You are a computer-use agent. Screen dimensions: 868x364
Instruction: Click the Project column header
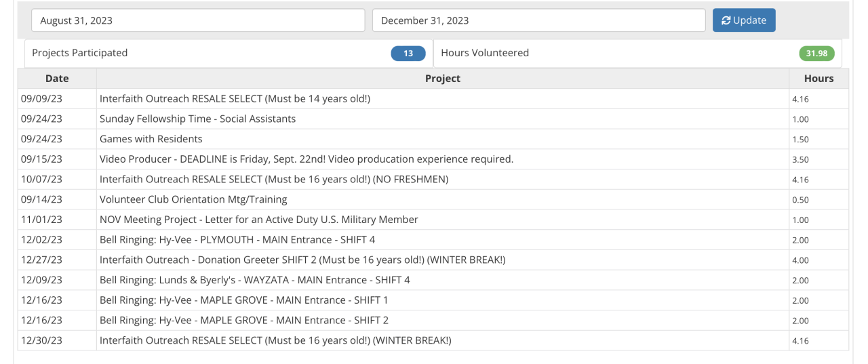pyautogui.click(x=442, y=79)
